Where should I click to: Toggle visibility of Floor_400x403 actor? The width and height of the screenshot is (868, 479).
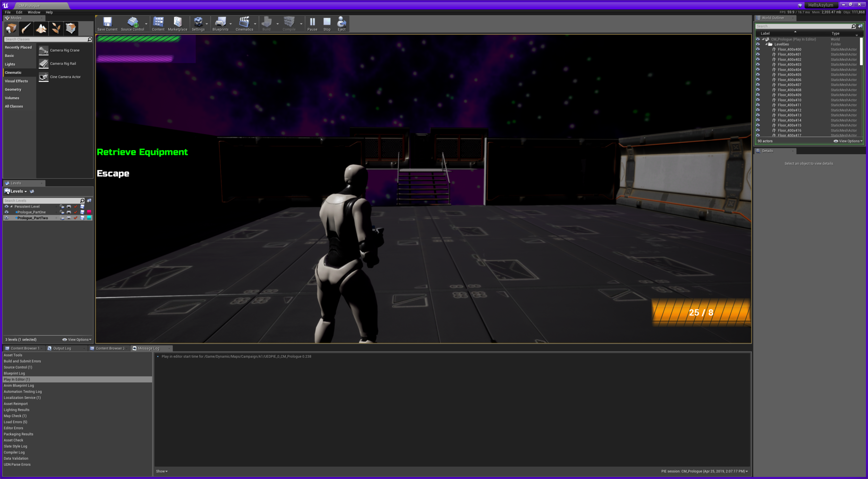(758, 65)
